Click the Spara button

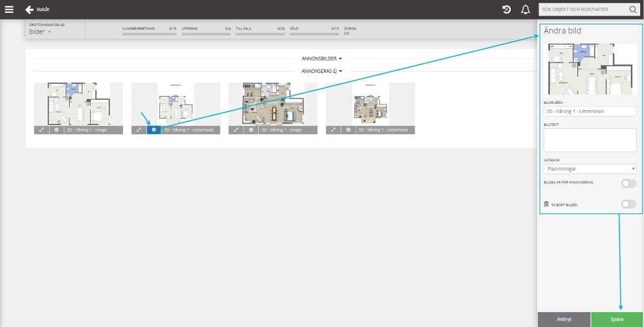click(617, 319)
